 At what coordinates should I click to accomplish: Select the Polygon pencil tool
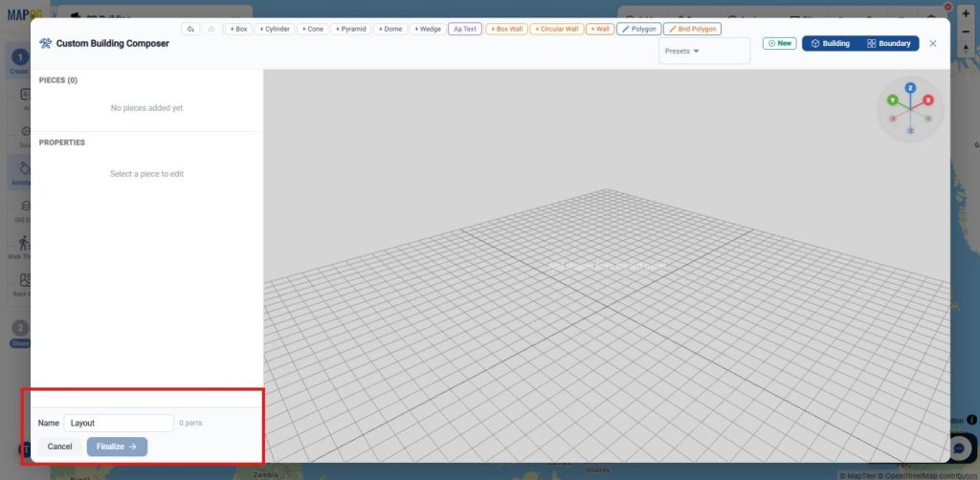638,29
